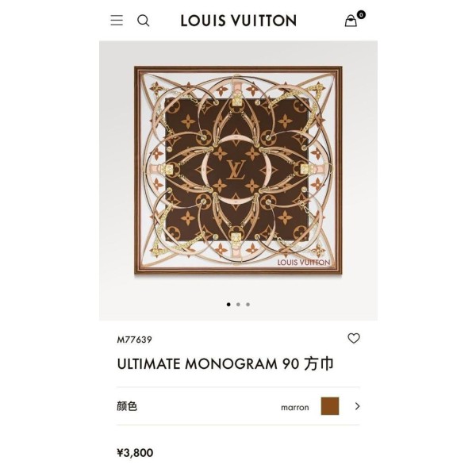Click the LV monogram center of scarf
The height and width of the screenshot is (476, 476).
point(236,170)
